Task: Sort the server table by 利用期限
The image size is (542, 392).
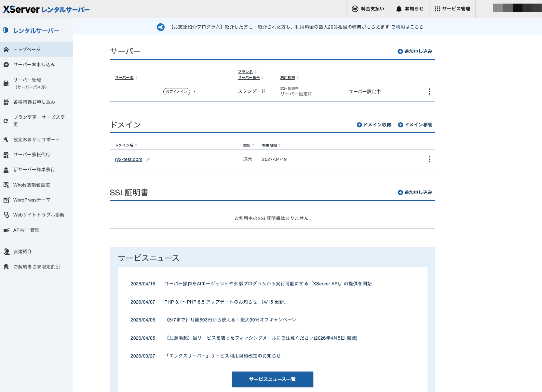Action: [x=290, y=78]
